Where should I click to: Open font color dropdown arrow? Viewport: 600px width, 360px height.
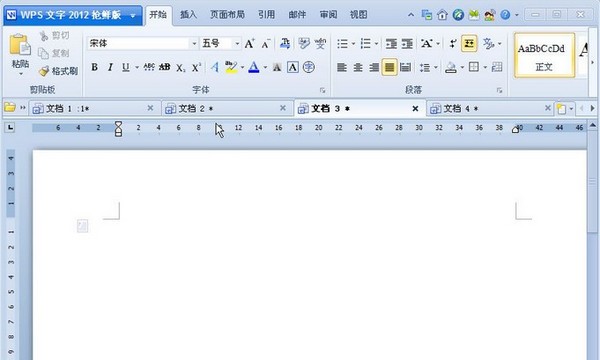point(265,68)
